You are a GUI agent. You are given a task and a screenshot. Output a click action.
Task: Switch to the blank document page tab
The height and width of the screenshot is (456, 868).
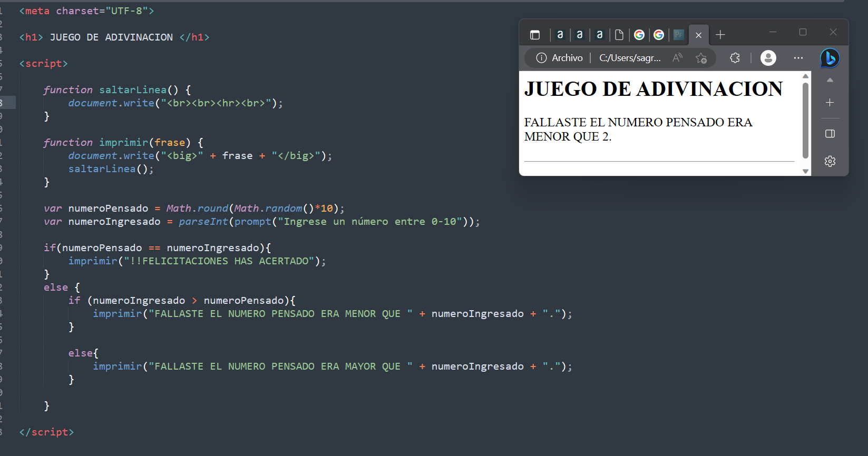pos(619,35)
